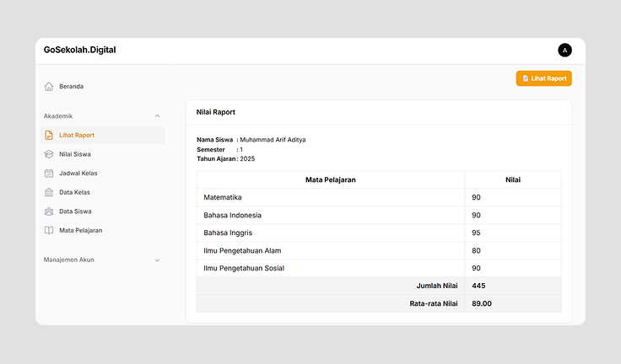Open the Beranda menu label
The image size is (621, 364).
[71, 86]
